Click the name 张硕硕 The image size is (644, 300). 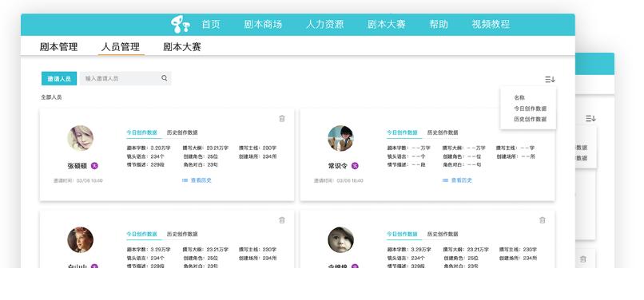[x=78, y=166]
